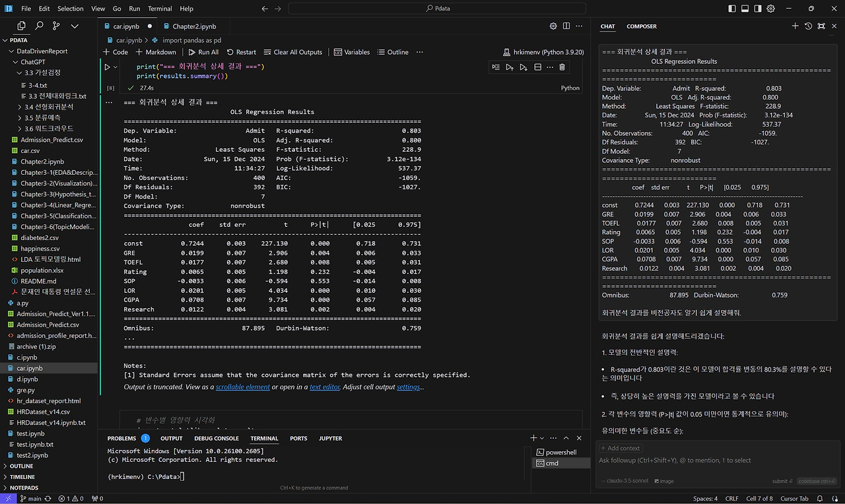845x504 pixels.
Task: Delete the cell using trash icon
Action: tap(562, 67)
